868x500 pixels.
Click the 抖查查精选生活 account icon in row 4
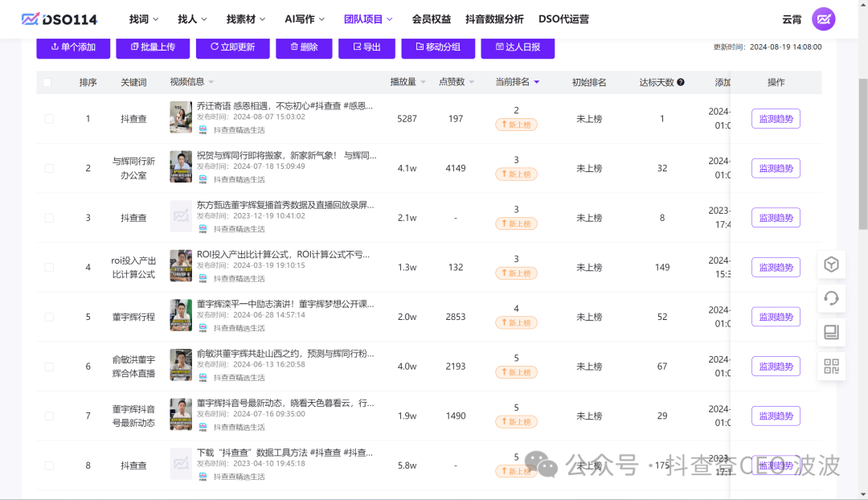(x=203, y=278)
